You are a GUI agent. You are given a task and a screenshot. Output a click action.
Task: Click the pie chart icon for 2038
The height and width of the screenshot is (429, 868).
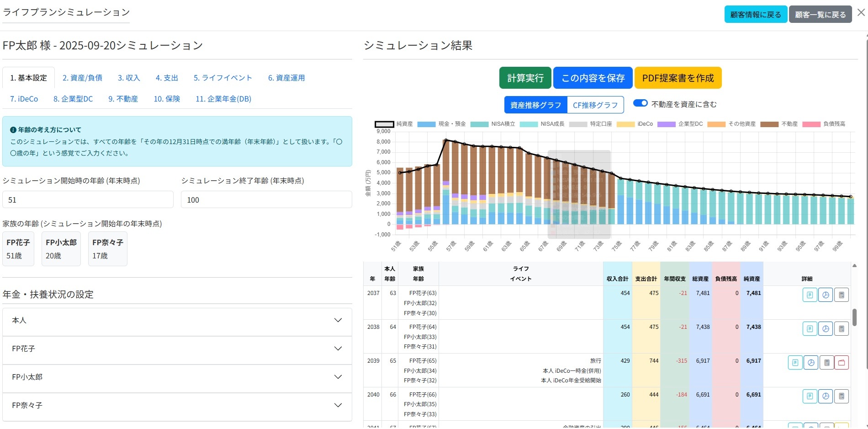pyautogui.click(x=825, y=329)
